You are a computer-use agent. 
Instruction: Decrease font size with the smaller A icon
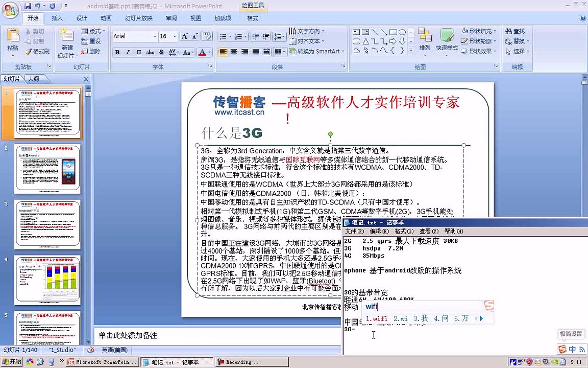coord(194,36)
